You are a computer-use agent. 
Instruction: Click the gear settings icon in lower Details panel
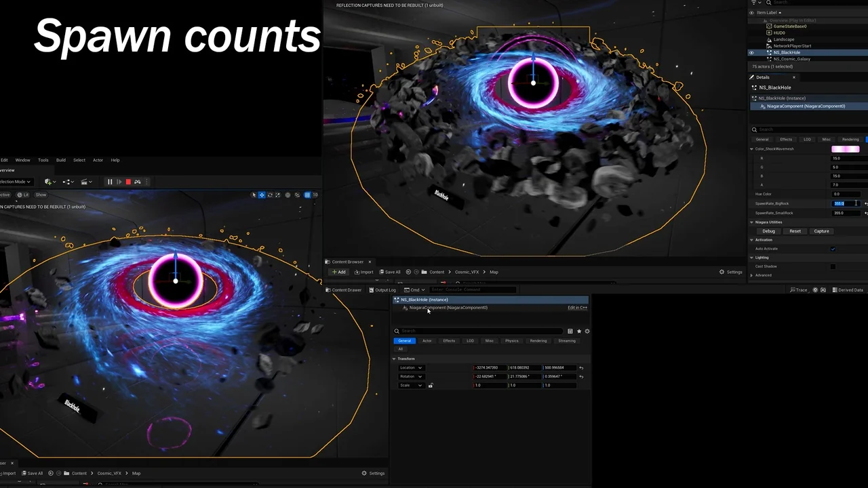tap(587, 331)
